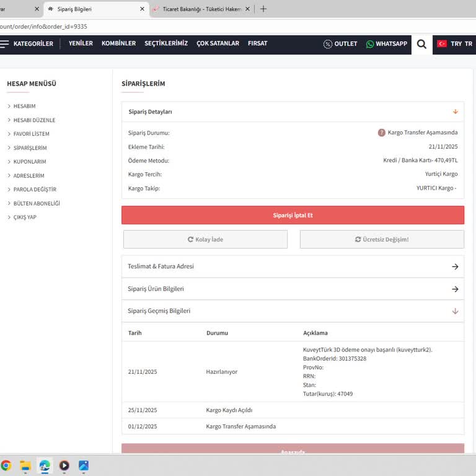Open ÇOK SATANLAR menu item
The image size is (476, 476).
tap(218, 44)
